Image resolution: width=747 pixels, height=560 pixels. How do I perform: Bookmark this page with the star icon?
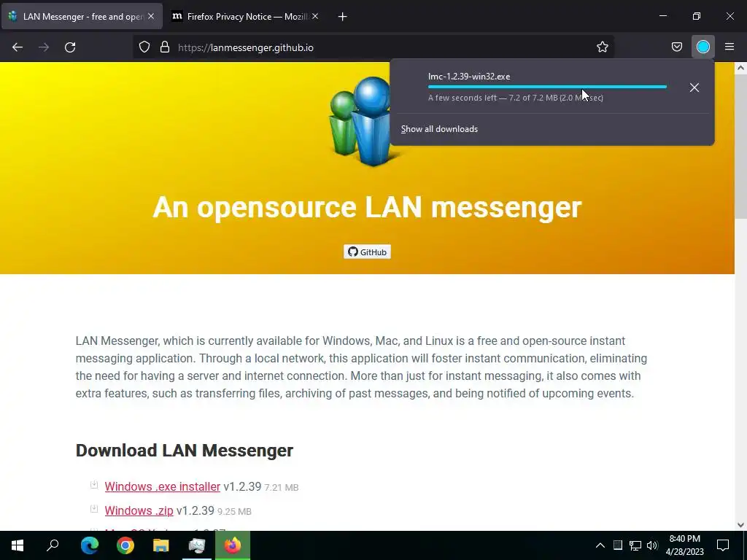[x=602, y=47]
